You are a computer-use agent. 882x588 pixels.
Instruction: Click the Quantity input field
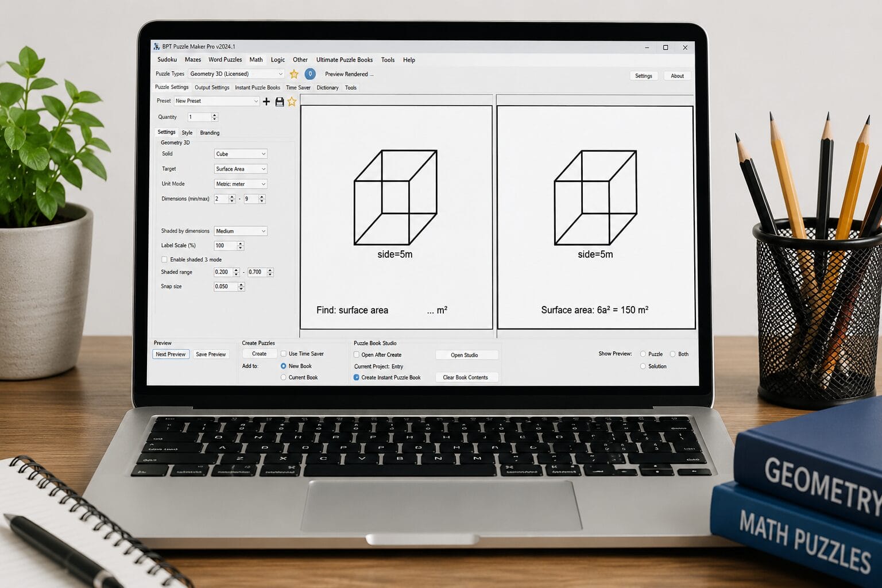tap(199, 117)
